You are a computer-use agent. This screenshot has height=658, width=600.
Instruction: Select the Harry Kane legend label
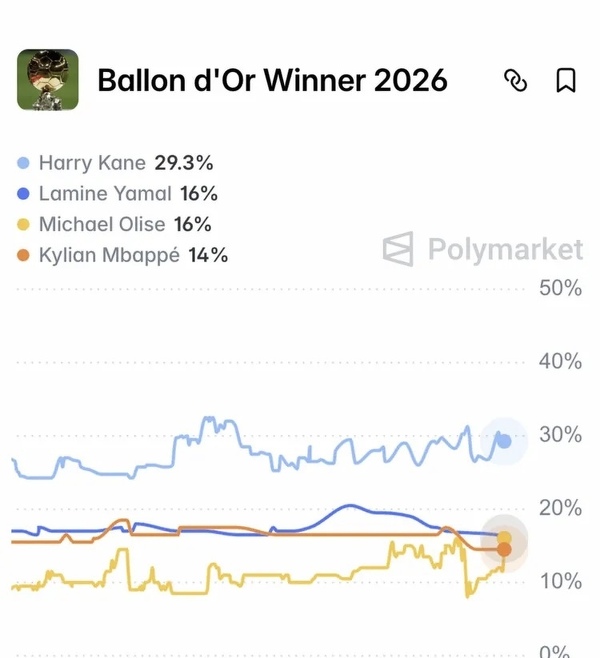click(x=92, y=163)
